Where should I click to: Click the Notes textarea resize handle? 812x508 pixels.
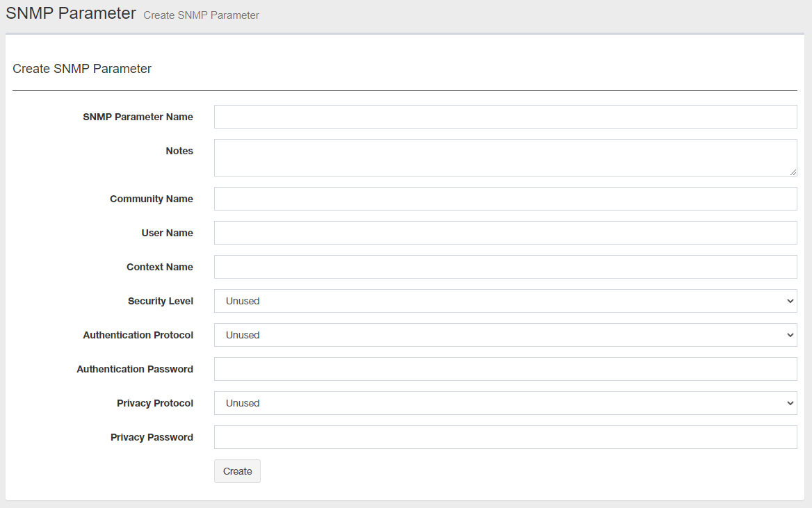793,172
